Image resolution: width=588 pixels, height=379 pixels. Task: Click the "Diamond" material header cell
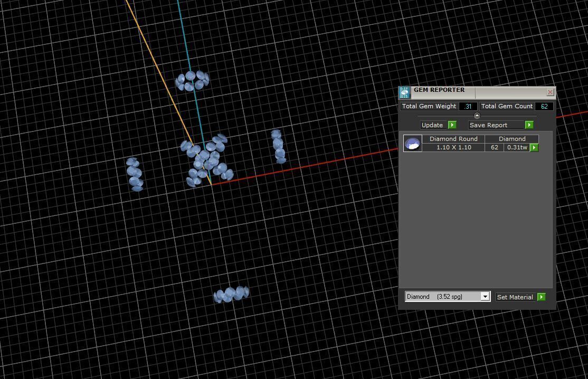(512, 139)
